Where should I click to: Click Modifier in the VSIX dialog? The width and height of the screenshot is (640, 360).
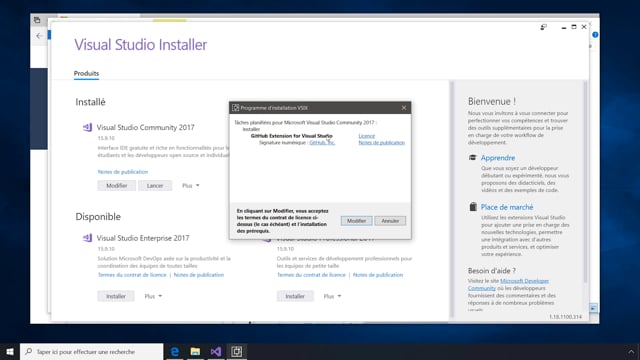point(356,221)
